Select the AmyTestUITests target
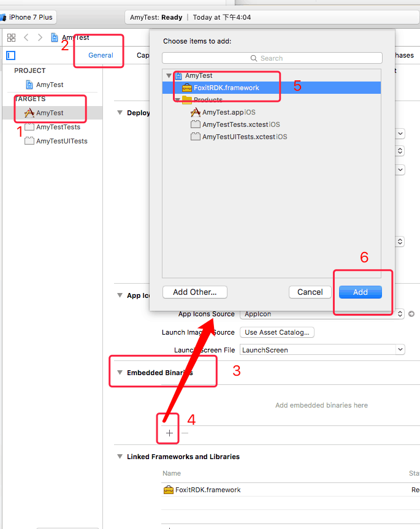This screenshot has width=420, height=529. 56,141
